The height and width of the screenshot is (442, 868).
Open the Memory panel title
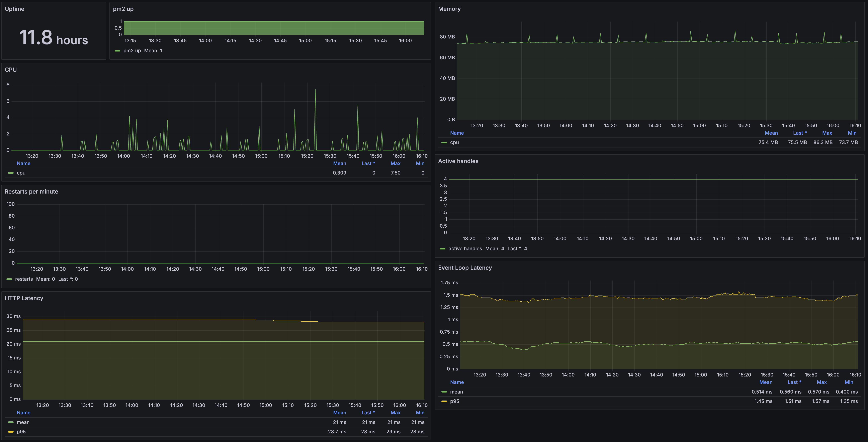[x=449, y=9]
